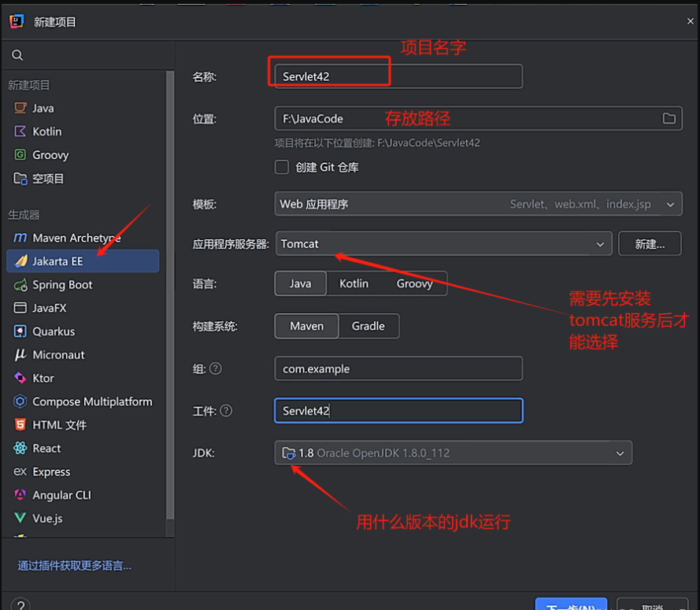The height and width of the screenshot is (610, 700).
Task: Focus the 工件 Servlet42 artifact field
Action: coord(398,411)
